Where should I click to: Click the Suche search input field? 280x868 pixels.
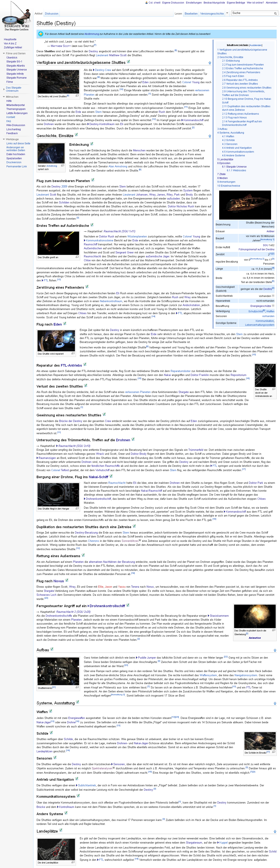coord(252,13)
